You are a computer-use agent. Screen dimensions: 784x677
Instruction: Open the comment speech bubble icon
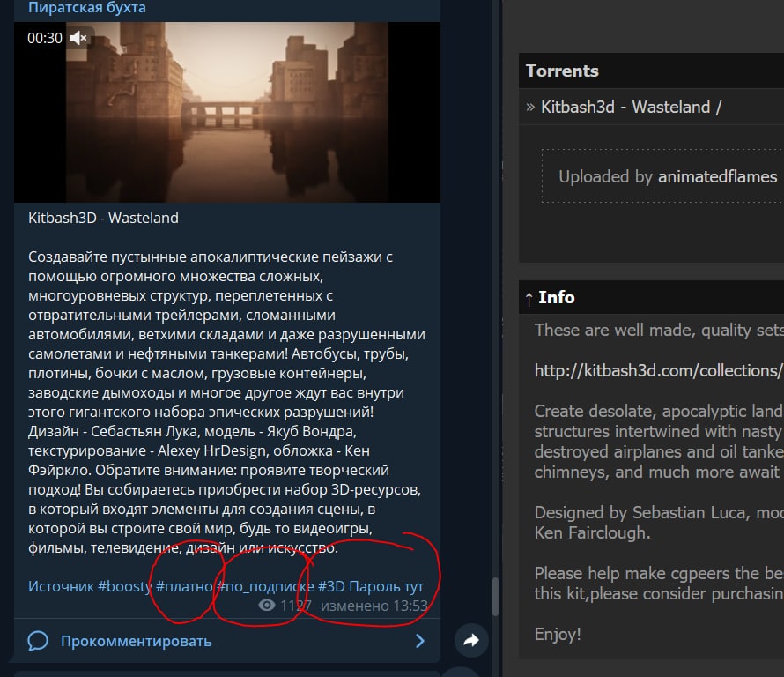pos(38,641)
